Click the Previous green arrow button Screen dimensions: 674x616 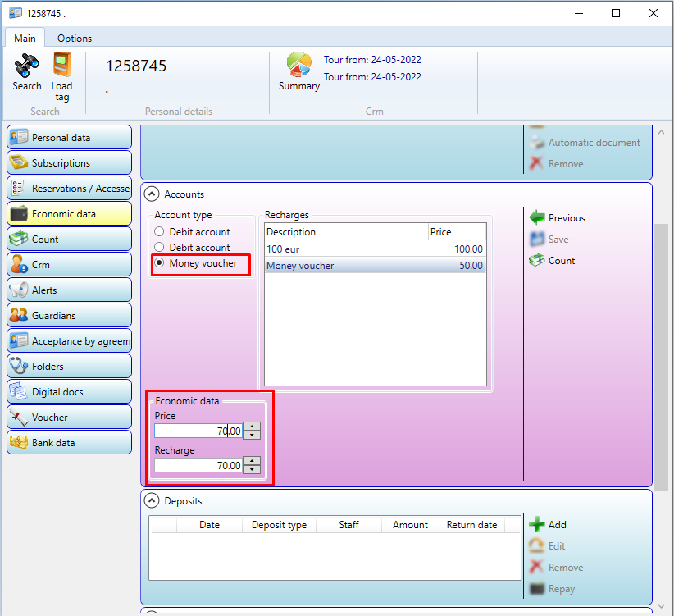pyautogui.click(x=557, y=218)
